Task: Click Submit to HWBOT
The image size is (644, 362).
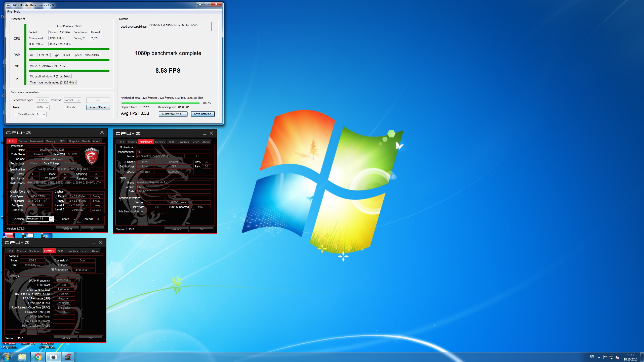Action: coord(173,114)
